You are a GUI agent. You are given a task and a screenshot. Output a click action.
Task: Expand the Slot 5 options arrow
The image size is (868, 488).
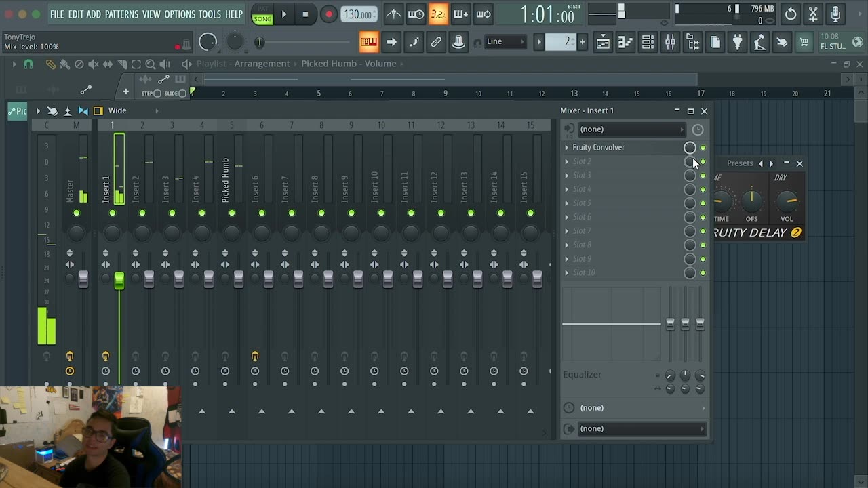(567, 203)
